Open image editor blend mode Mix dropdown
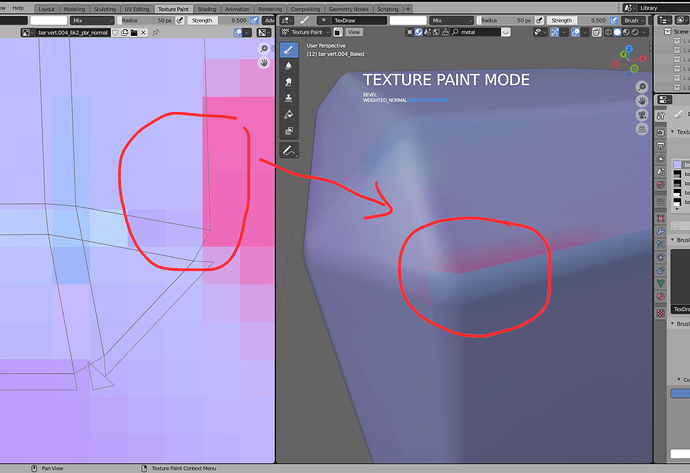The image size is (690, 473). pyautogui.click(x=92, y=20)
